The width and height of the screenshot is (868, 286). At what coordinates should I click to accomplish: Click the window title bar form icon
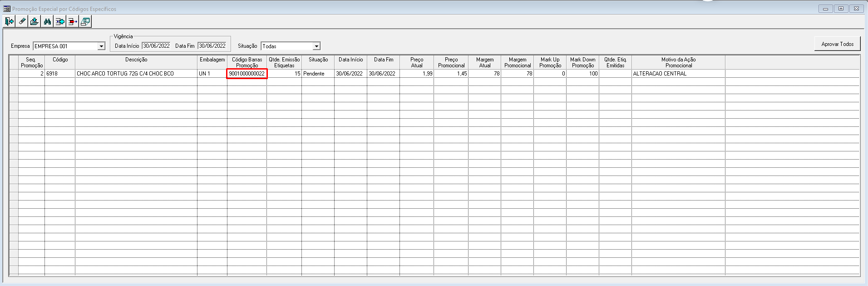(7, 9)
